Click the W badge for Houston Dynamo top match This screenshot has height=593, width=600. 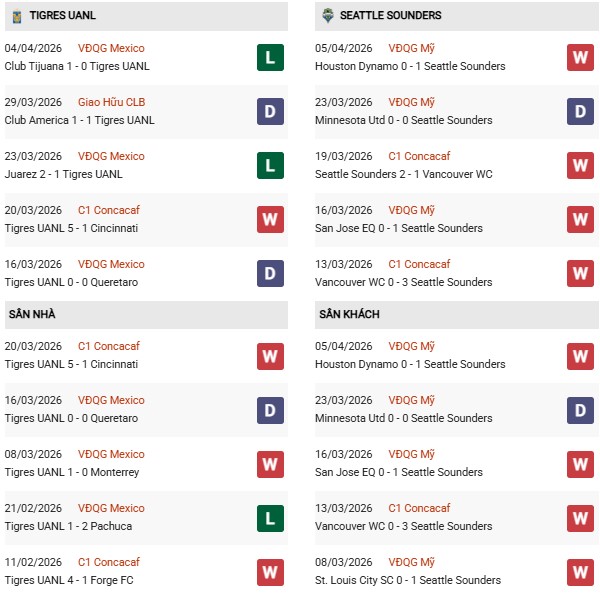tap(580, 57)
